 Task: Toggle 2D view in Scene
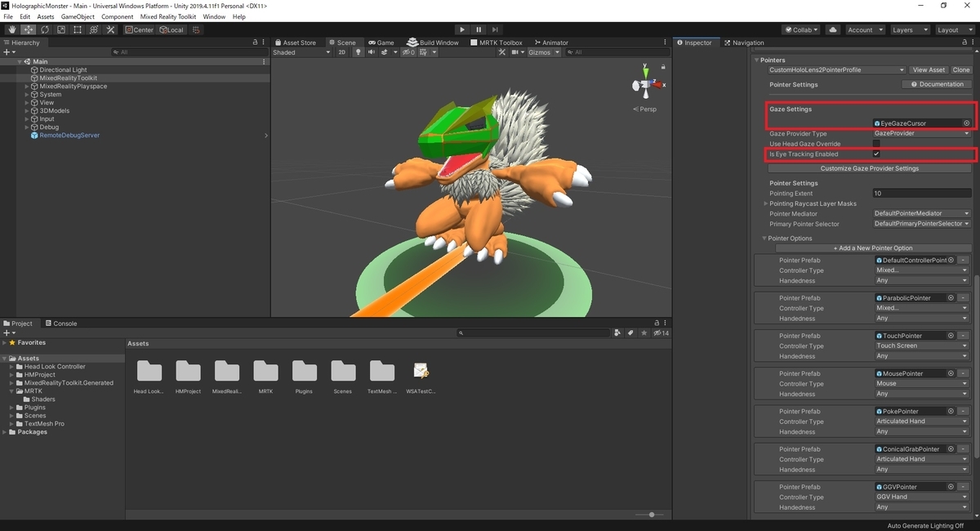click(x=342, y=52)
